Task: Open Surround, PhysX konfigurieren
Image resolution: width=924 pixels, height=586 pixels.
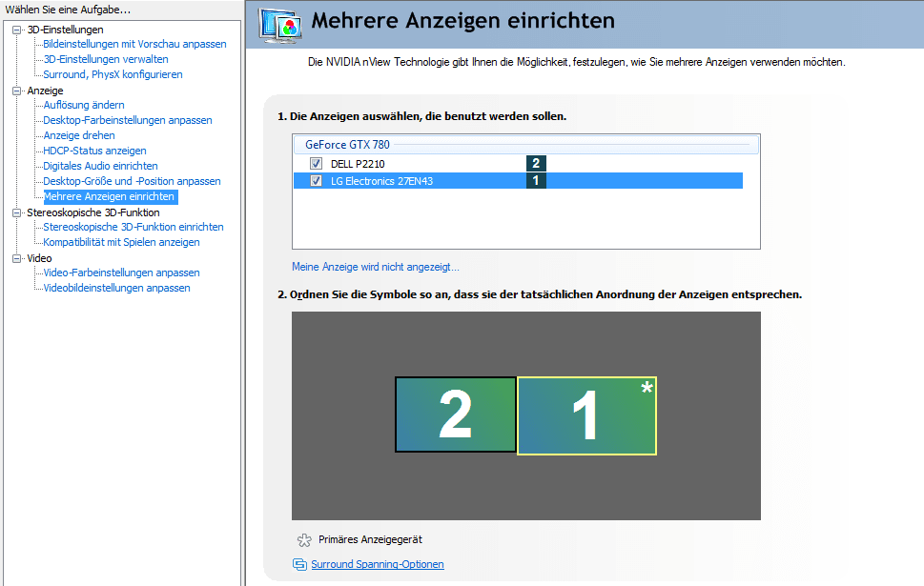Action: (113, 74)
